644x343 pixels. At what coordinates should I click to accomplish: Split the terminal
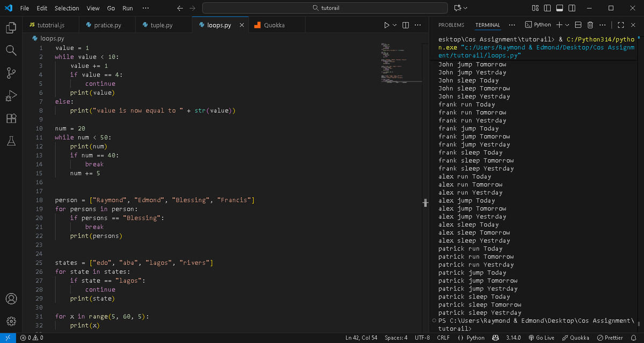tap(577, 25)
